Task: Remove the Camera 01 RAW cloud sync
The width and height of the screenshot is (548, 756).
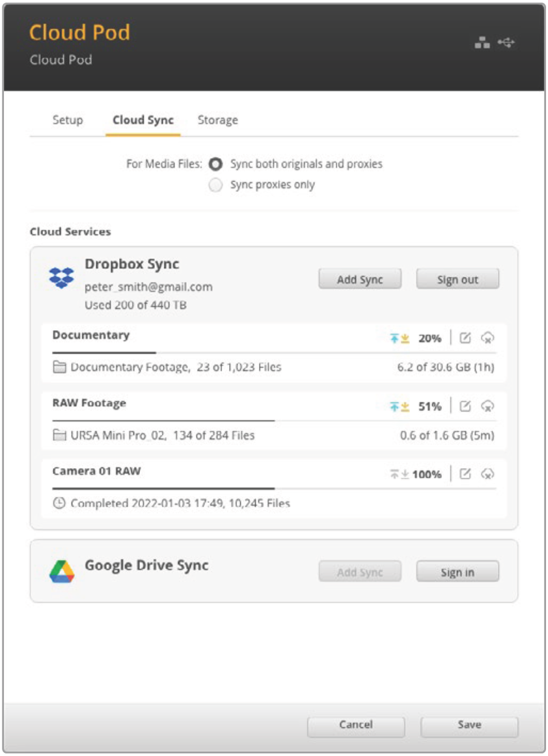Action: coord(487,474)
